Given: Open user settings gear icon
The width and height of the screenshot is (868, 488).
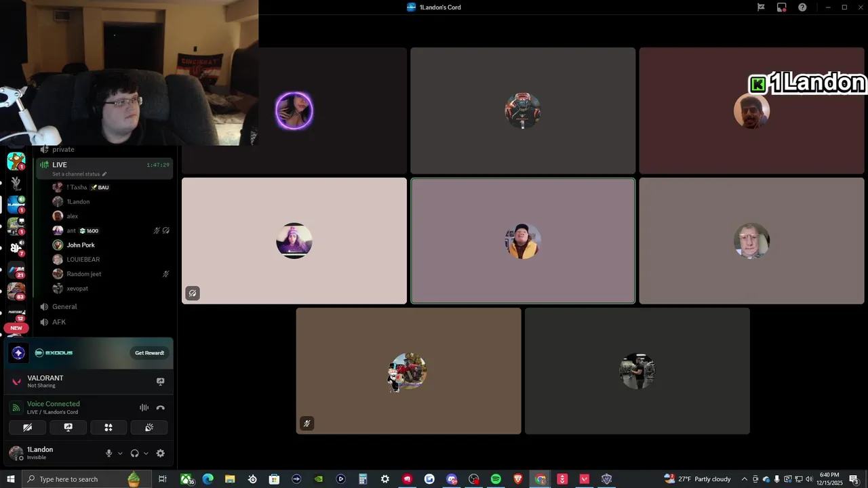Looking at the screenshot, I should click(x=161, y=453).
